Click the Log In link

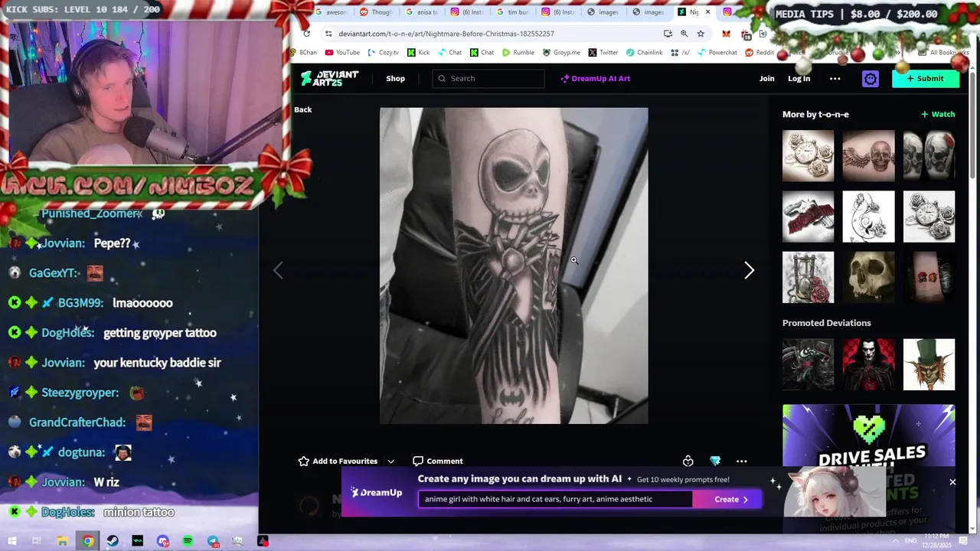click(799, 78)
